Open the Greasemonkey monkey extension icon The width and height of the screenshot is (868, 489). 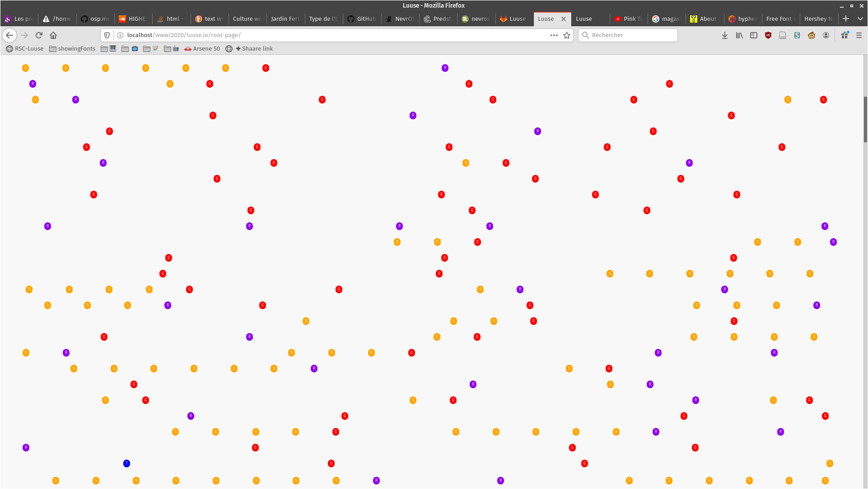(812, 35)
